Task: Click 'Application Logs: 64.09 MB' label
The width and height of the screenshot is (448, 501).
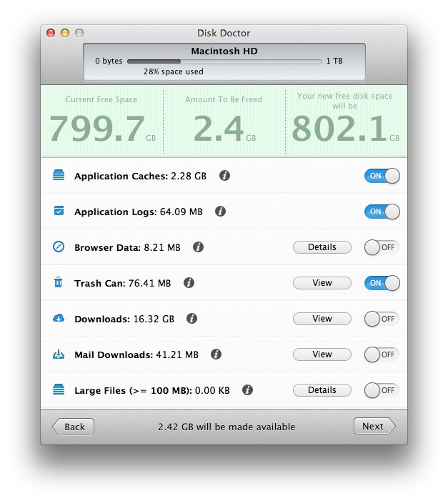Action: coord(139,212)
